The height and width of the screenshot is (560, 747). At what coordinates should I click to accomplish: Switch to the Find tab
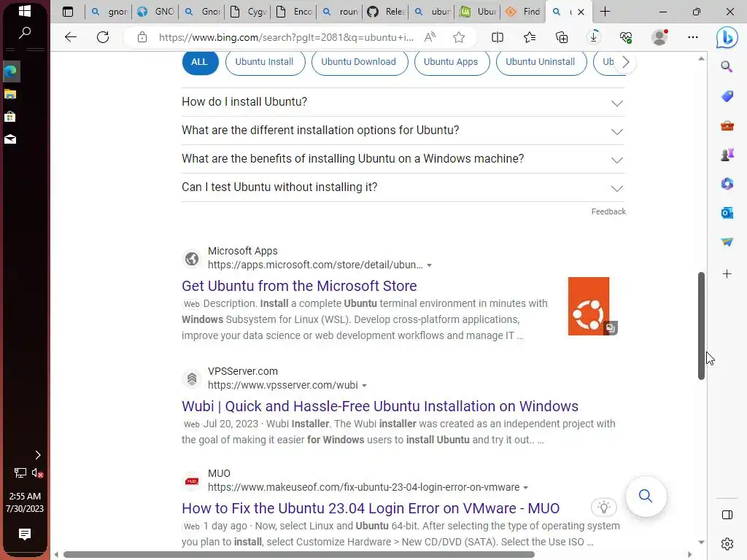(524, 12)
